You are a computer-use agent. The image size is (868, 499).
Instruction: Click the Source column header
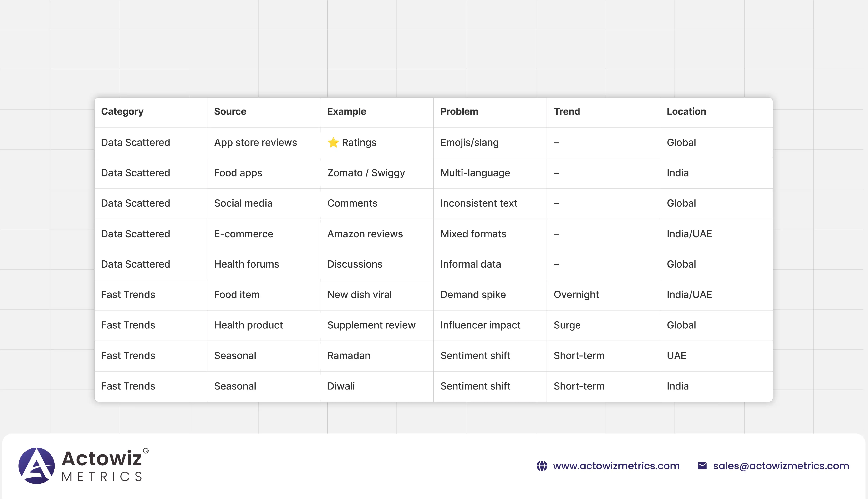[230, 111]
